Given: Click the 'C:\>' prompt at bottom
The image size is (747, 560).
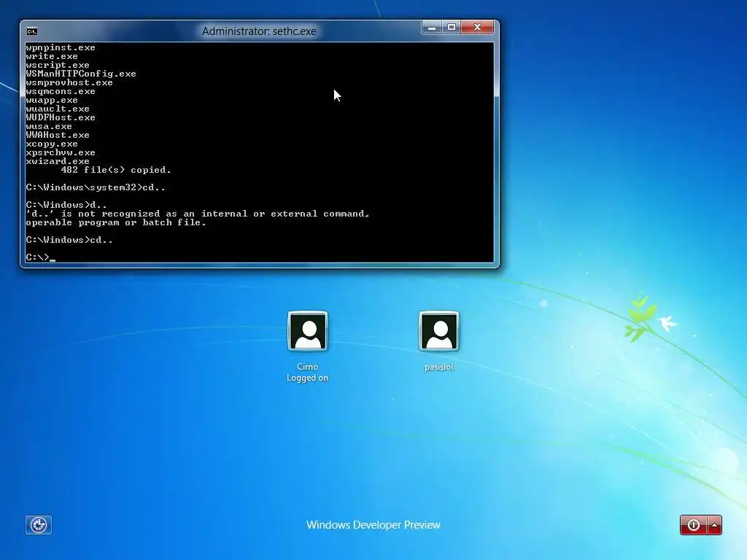Looking at the screenshot, I should tap(38, 257).
